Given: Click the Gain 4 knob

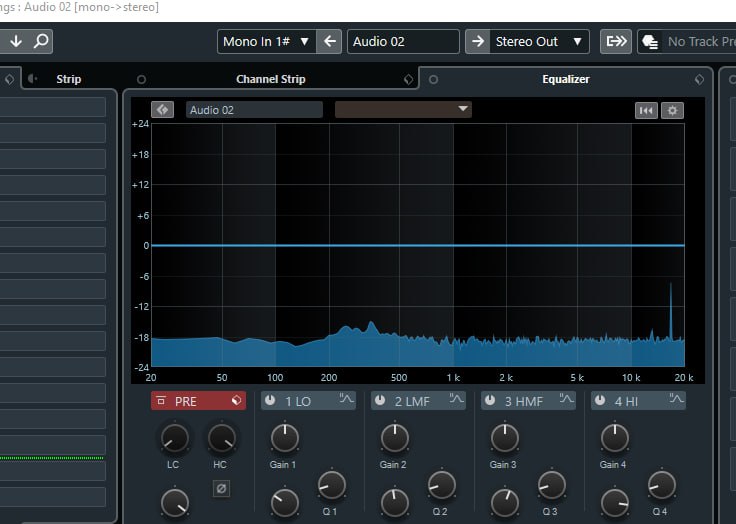Looking at the screenshot, I should (x=614, y=438).
